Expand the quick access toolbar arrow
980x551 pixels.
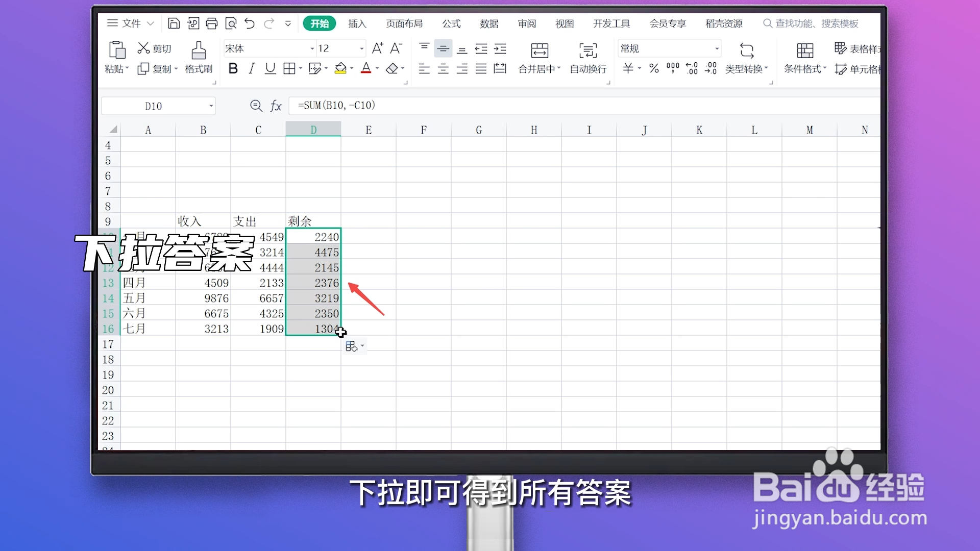click(x=288, y=23)
